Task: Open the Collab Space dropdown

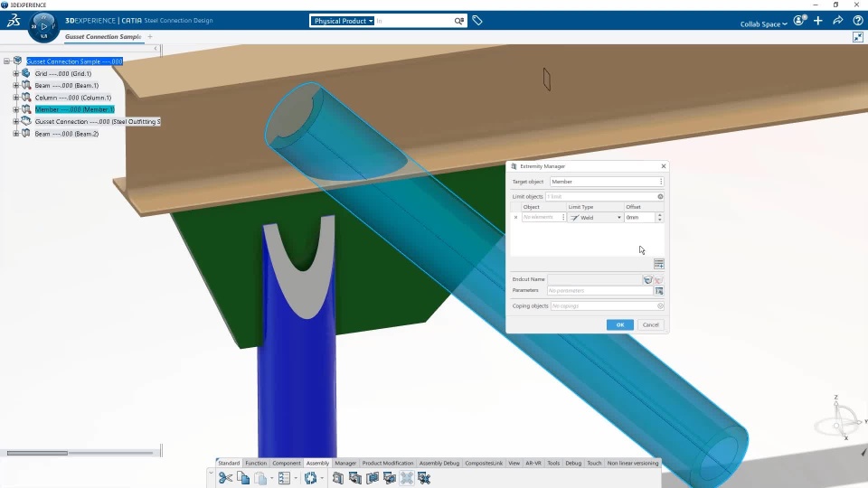Action: pyautogui.click(x=763, y=23)
